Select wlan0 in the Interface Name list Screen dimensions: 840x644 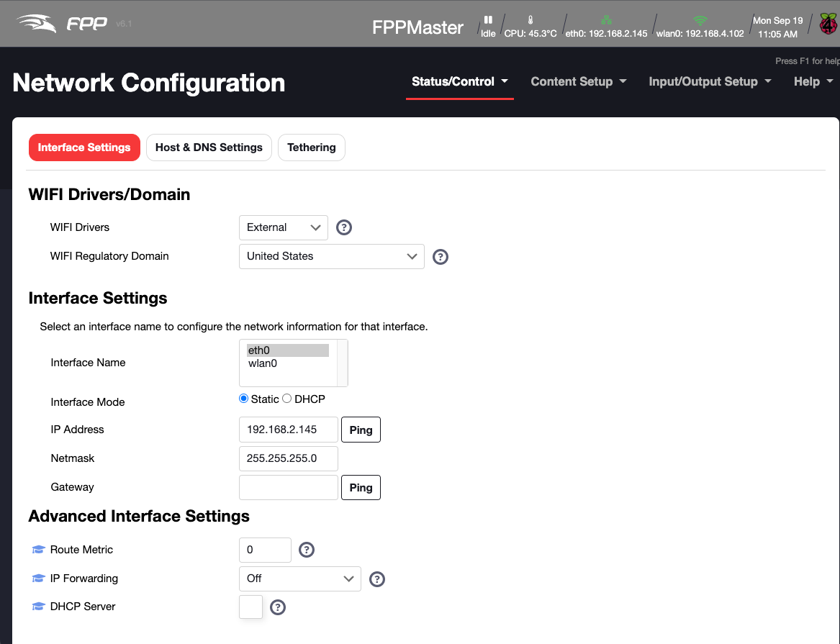pos(263,363)
